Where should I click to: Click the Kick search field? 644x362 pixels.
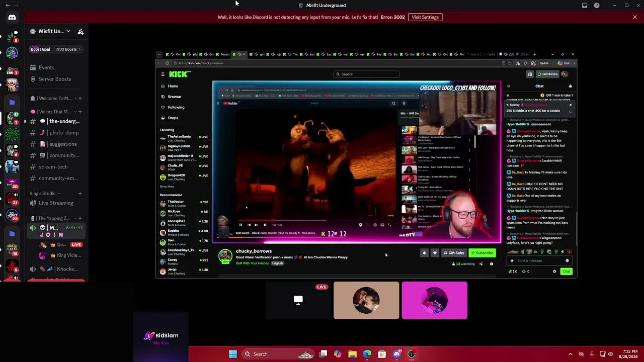pyautogui.click(x=367, y=74)
